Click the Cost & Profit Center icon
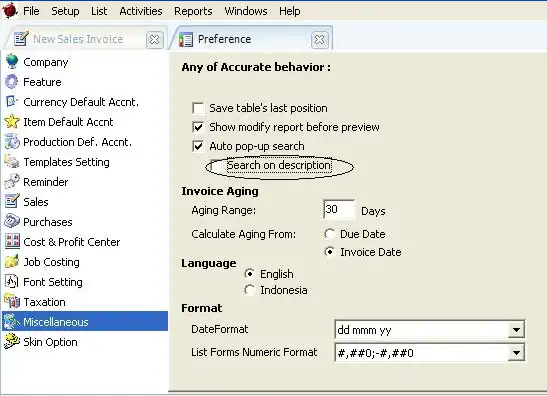 (x=12, y=241)
